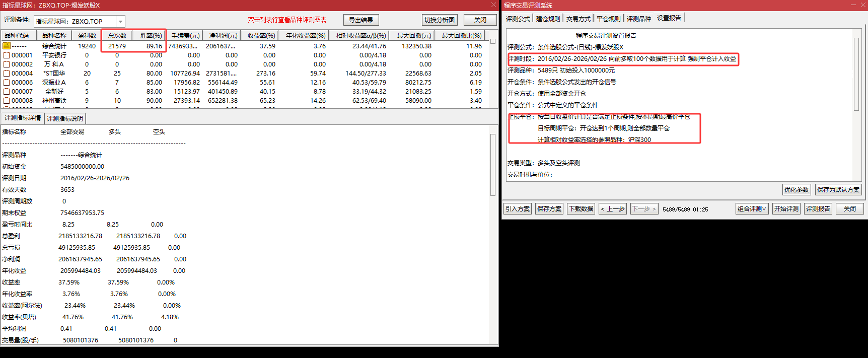Click the 导出结果 button
Viewport: 868px width, 358px height.
(x=361, y=20)
